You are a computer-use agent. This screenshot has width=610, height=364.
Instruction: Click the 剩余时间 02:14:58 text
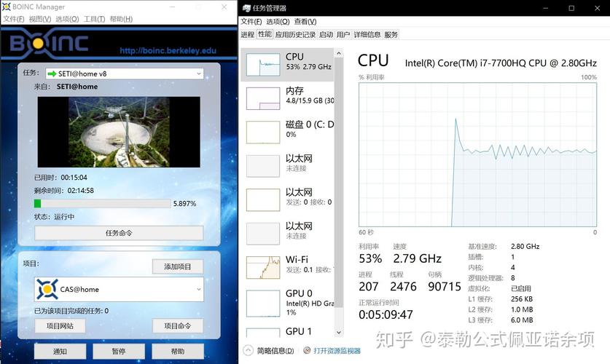tap(64, 191)
